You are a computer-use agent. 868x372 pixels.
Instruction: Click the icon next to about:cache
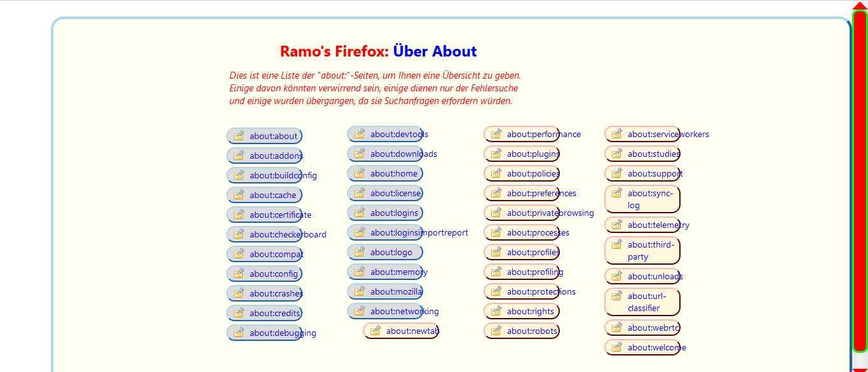238,195
